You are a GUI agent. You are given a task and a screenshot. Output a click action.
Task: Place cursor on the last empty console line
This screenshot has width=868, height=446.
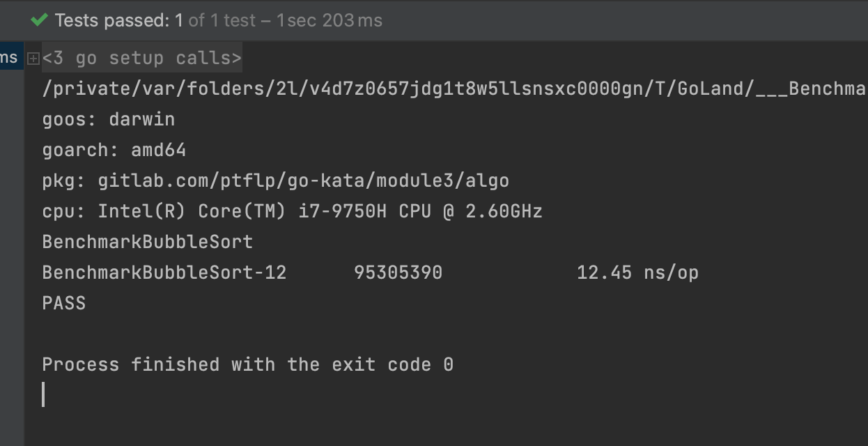coord(45,394)
